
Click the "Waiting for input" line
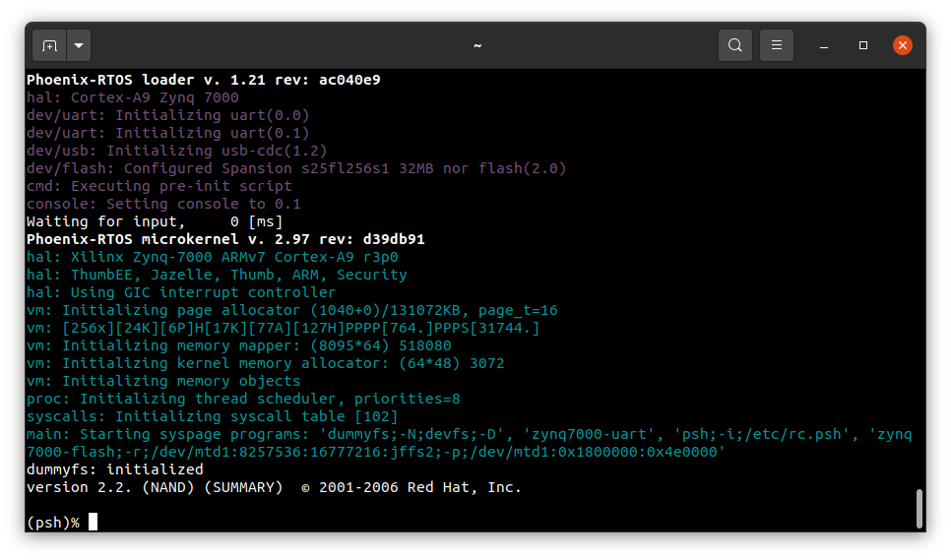tap(141, 221)
